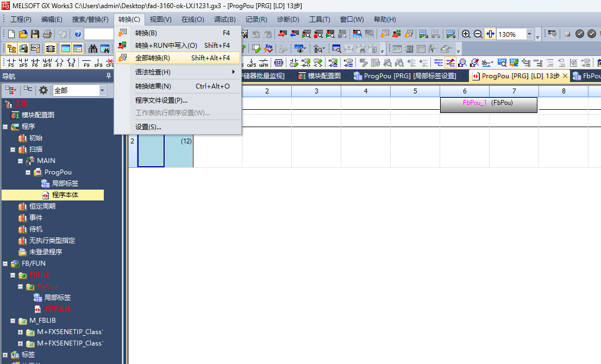601x364 pixels.
Task: Click navigation panel settings gear icon
Action: [43, 90]
